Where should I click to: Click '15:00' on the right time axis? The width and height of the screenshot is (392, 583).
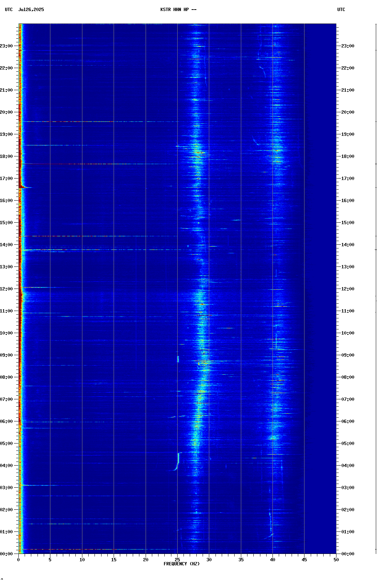click(348, 223)
